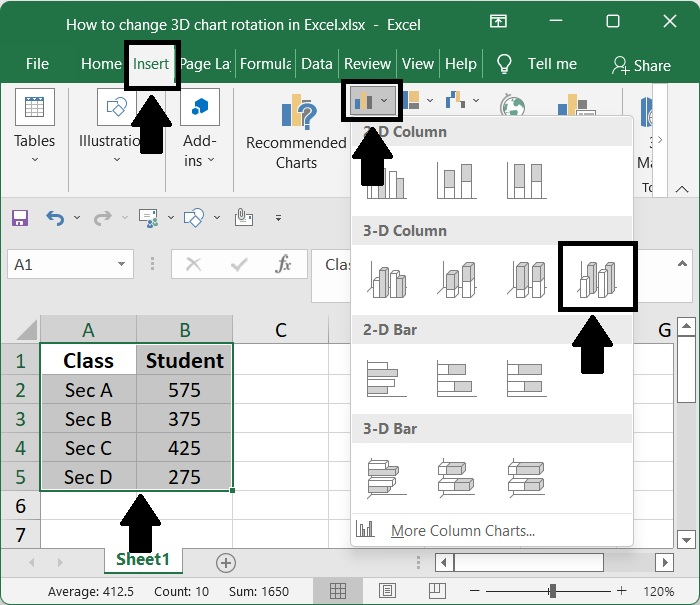This screenshot has width=700, height=605.
Task: Open the File tab
Action: (37, 64)
